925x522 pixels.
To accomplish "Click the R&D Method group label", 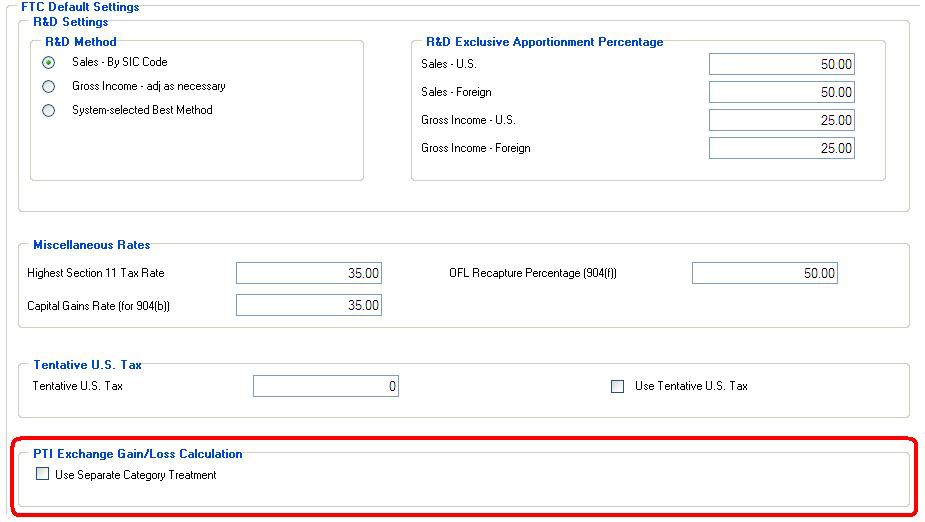I will coord(81,42).
